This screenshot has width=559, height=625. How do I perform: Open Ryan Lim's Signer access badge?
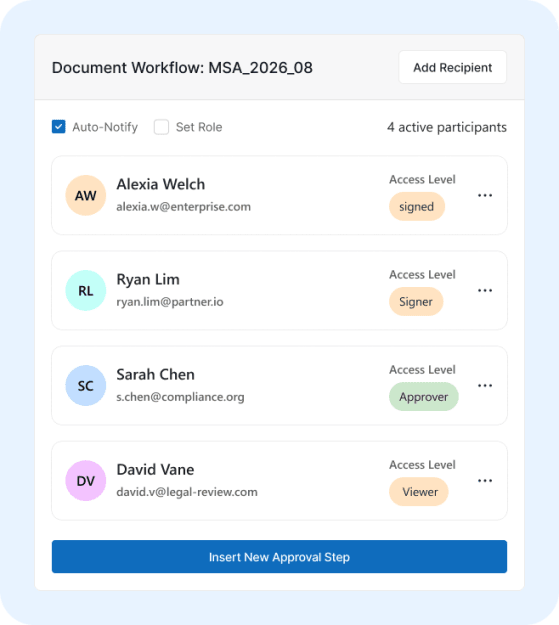(416, 302)
